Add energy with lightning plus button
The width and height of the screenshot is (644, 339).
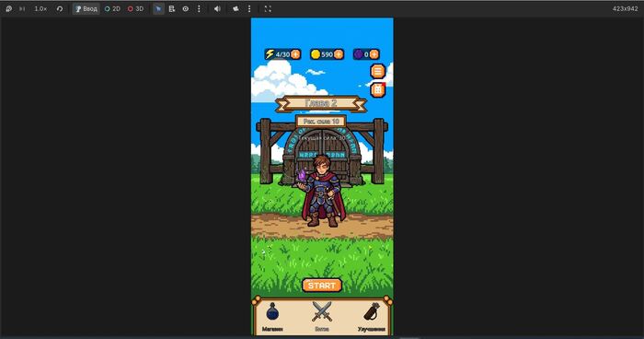tap(295, 54)
